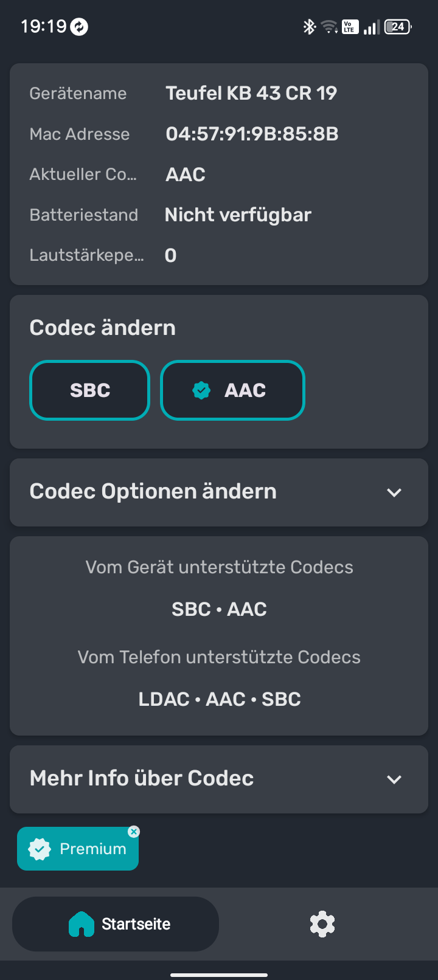Tap the Mac Adresse value

(252, 134)
